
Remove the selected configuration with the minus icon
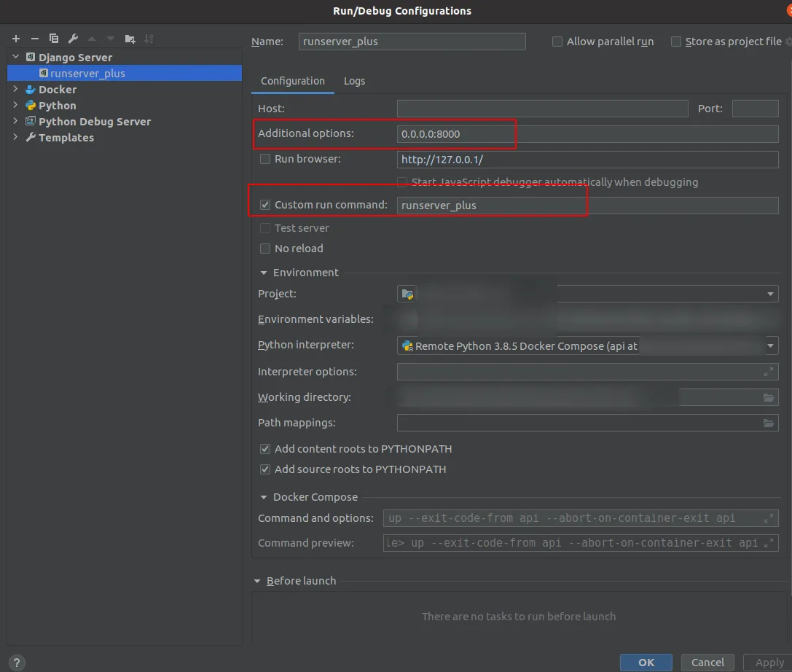click(35, 39)
